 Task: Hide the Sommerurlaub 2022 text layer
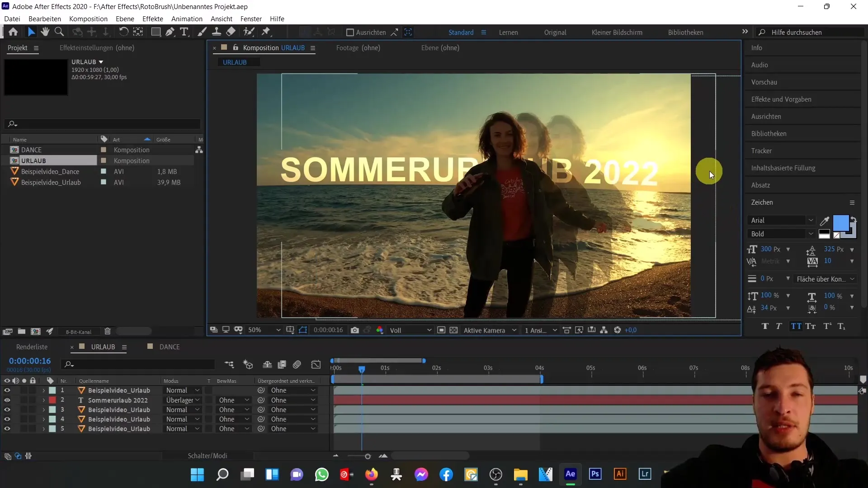[7, 400]
